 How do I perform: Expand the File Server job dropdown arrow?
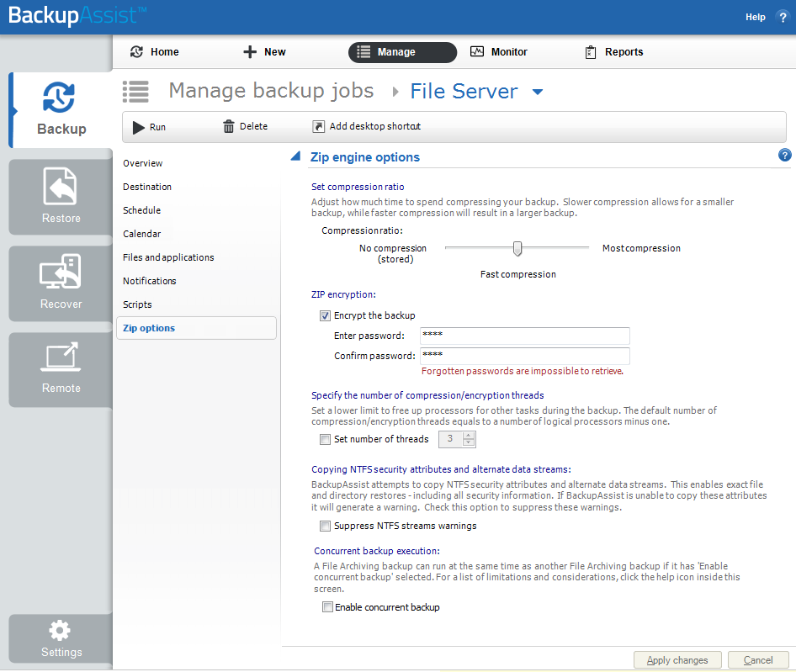pyautogui.click(x=538, y=92)
